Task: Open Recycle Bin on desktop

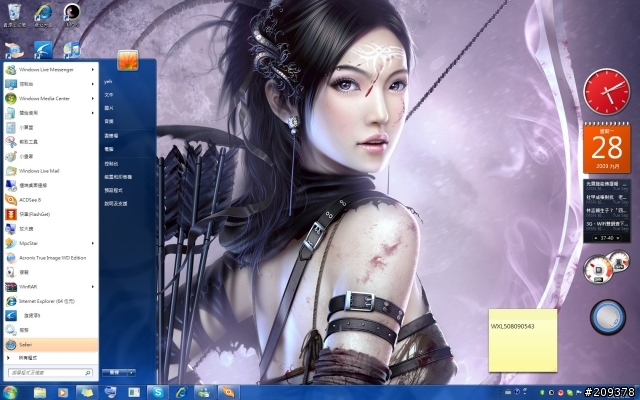Action: [14, 15]
